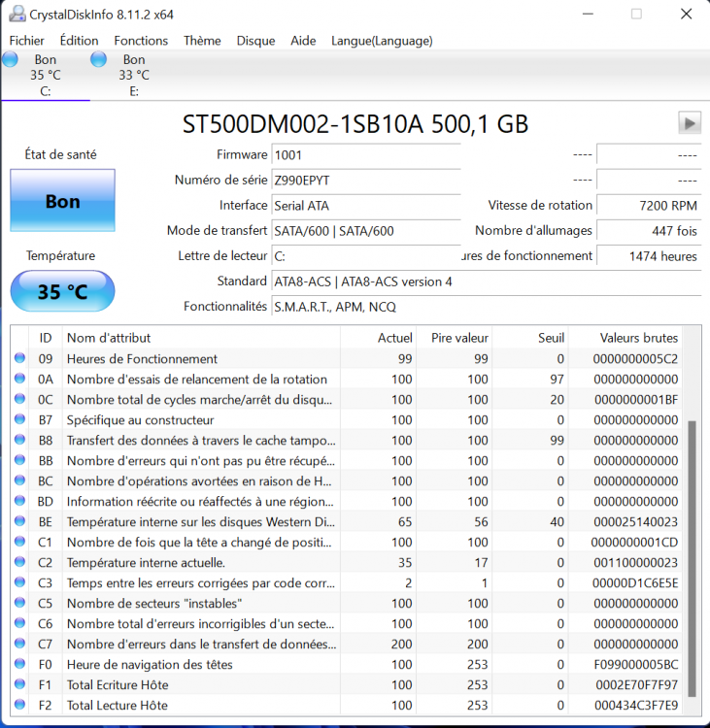Click the blue Bon health status button

[x=62, y=202]
